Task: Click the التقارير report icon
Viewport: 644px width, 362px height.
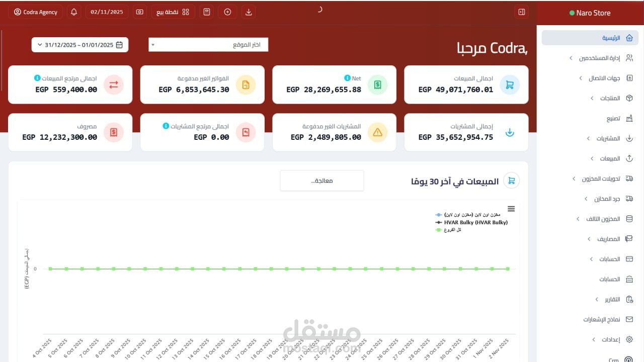Action: coord(629,299)
